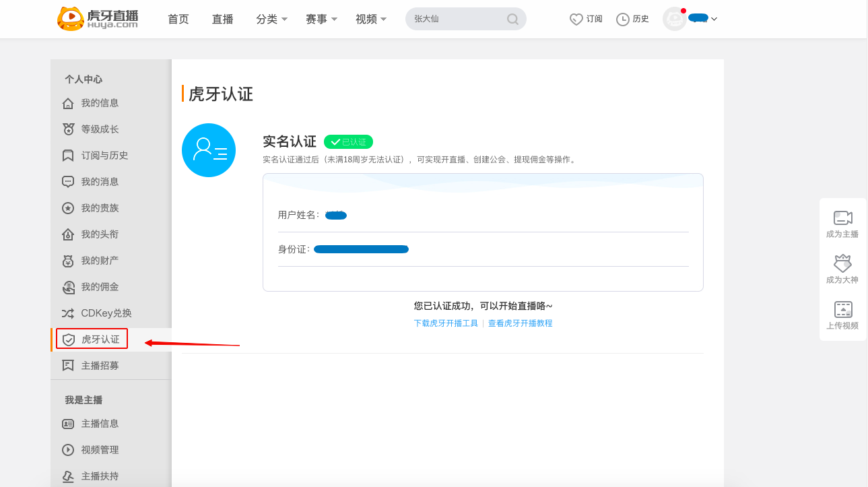Screen dimensions: 868x487
Task: Click the 主播信息 ID card icon
Action: pyautogui.click(x=68, y=424)
